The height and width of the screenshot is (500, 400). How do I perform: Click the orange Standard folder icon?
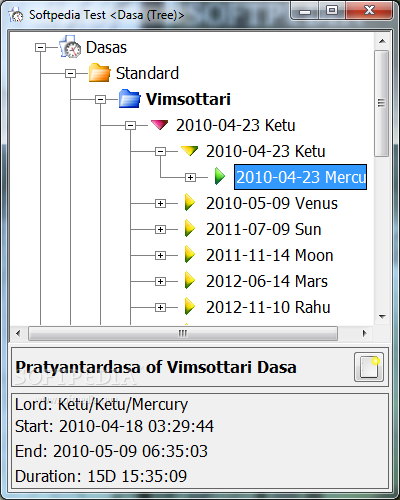(x=99, y=73)
